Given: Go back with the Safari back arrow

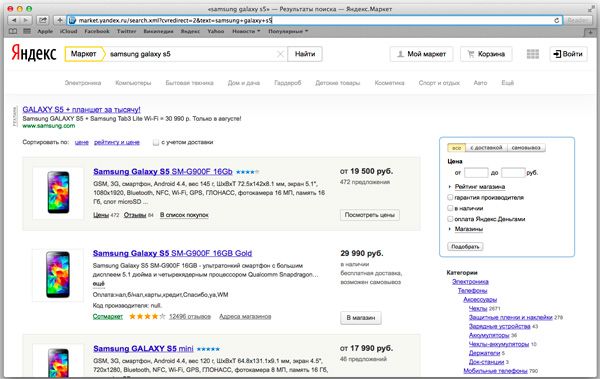Looking at the screenshot, I should 14,20.
